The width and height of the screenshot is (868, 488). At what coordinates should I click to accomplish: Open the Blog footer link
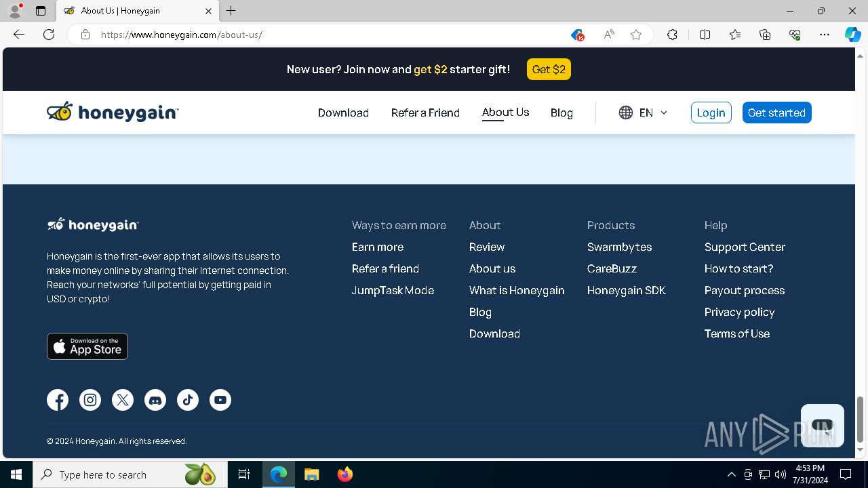[480, 312]
